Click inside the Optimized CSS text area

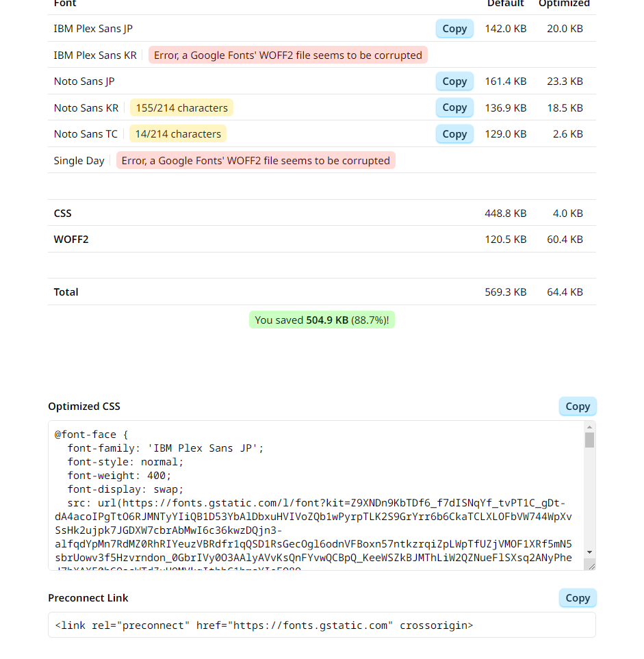tap(316, 495)
